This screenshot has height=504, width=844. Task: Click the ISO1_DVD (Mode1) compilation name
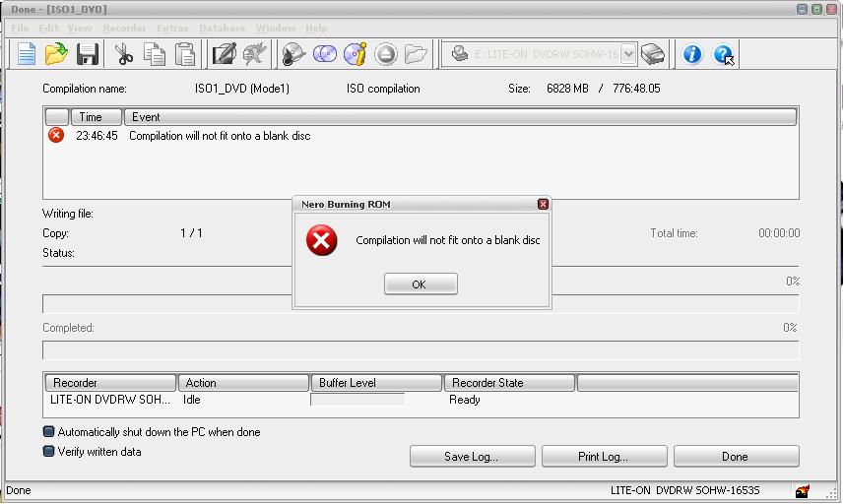[x=241, y=89]
